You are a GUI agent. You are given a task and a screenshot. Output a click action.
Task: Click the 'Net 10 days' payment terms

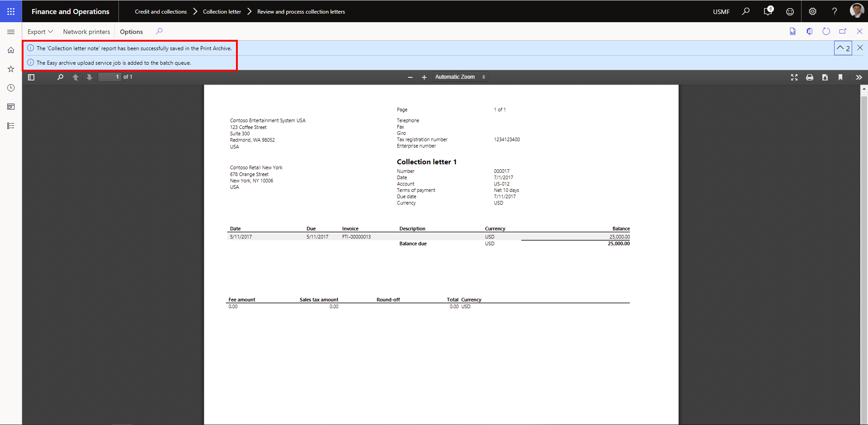point(506,190)
